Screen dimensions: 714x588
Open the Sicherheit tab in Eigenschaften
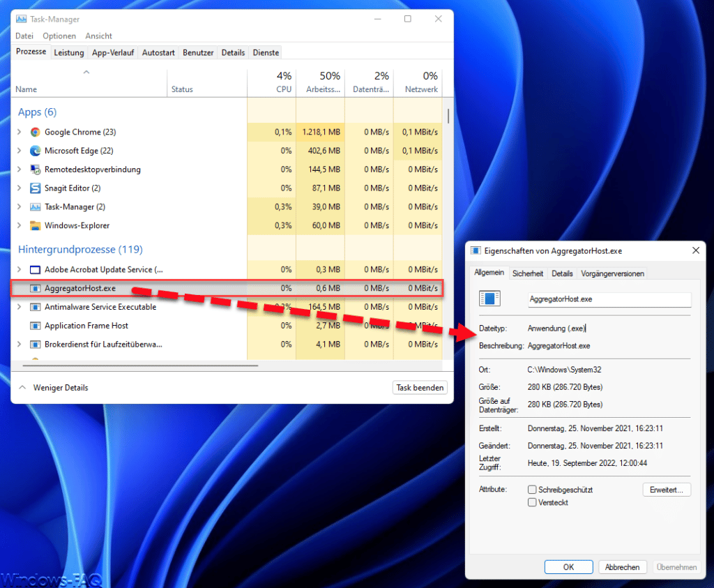pos(528,273)
